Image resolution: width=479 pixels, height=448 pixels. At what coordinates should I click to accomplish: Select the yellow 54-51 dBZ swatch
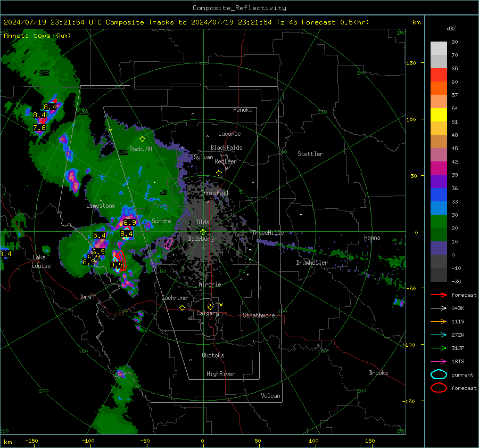point(439,115)
